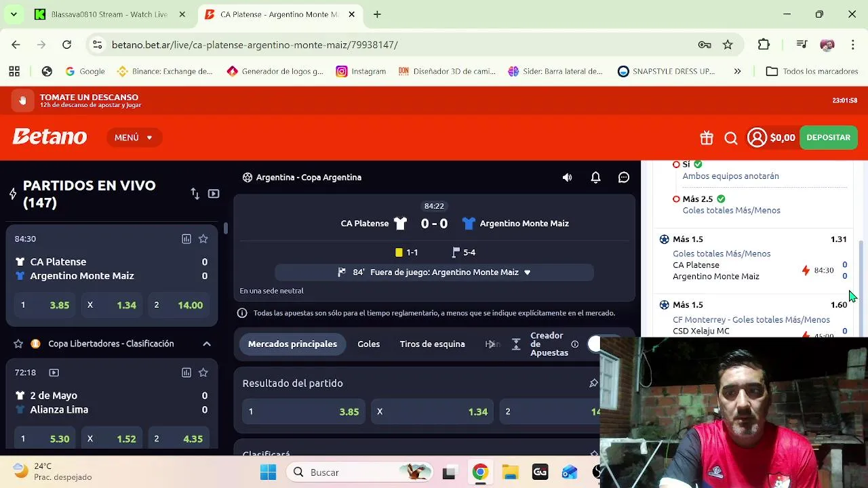Open Chrome from the taskbar
Image resolution: width=868 pixels, height=488 pixels.
pos(480,472)
